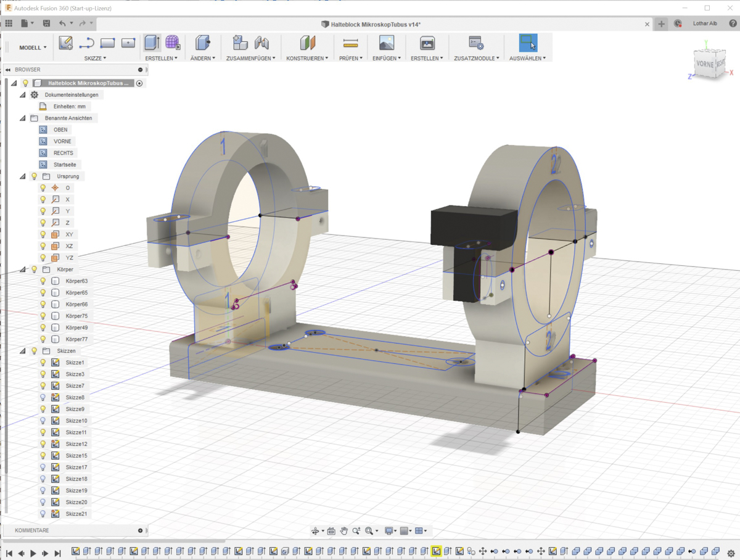Hide the Ursprung origin folder
Screen dimensions: 740x560
(34, 176)
